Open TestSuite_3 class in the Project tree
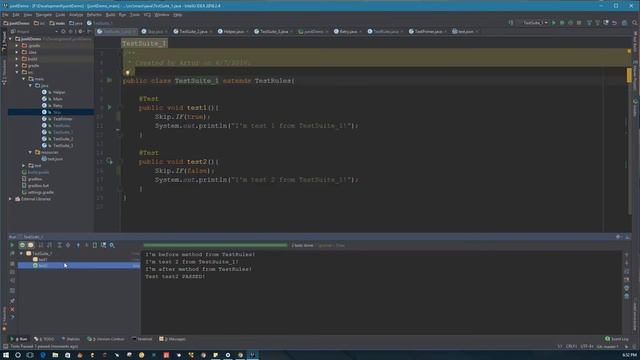The height and width of the screenshot is (360, 640). click(x=63, y=145)
